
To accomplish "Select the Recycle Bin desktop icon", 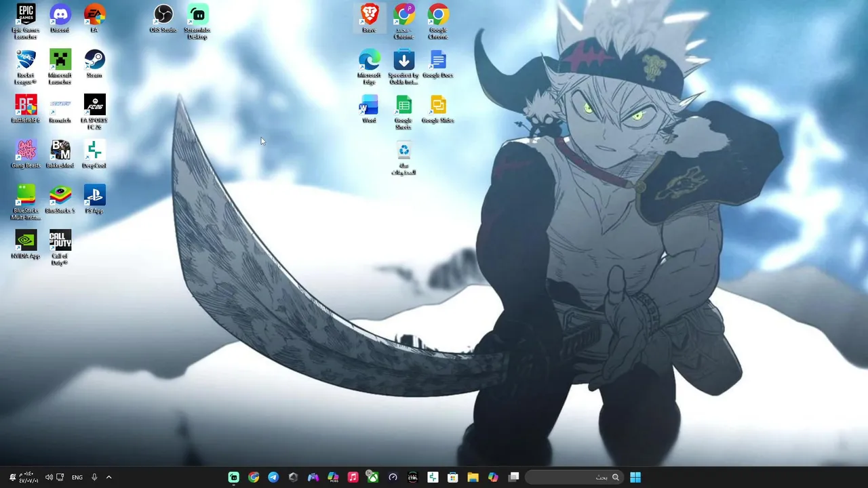I will (403, 157).
